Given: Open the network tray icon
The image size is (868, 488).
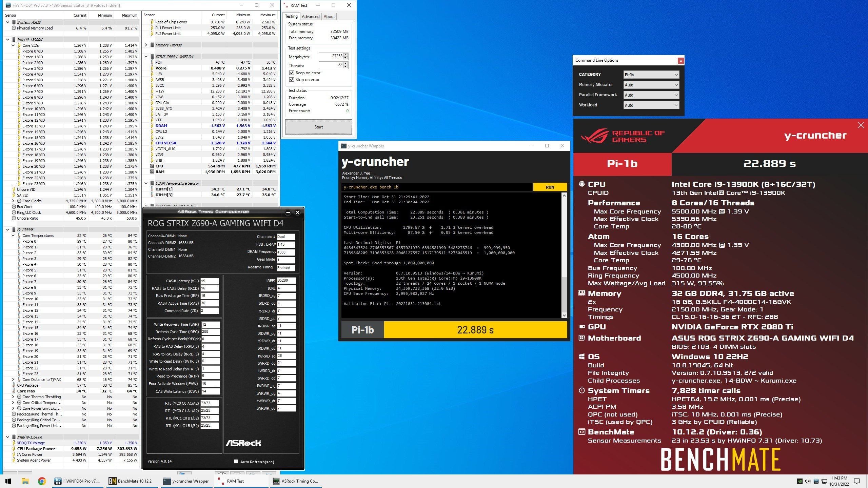Looking at the screenshot, I should tap(824, 481).
